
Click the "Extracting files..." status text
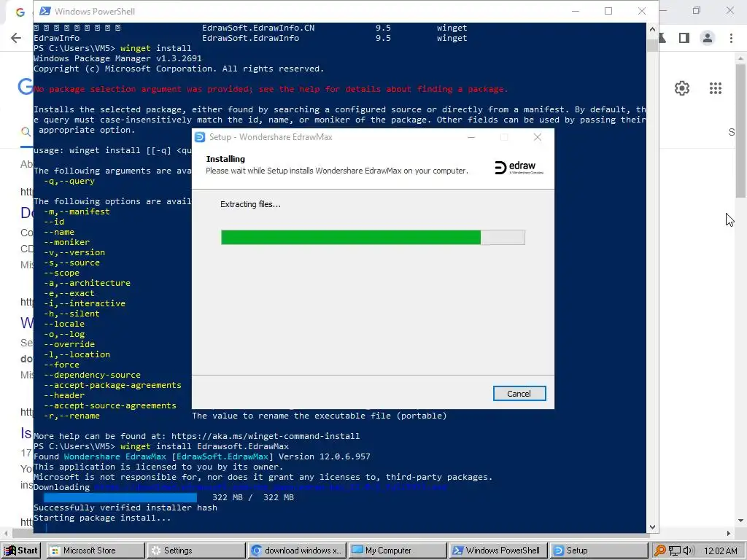(250, 204)
